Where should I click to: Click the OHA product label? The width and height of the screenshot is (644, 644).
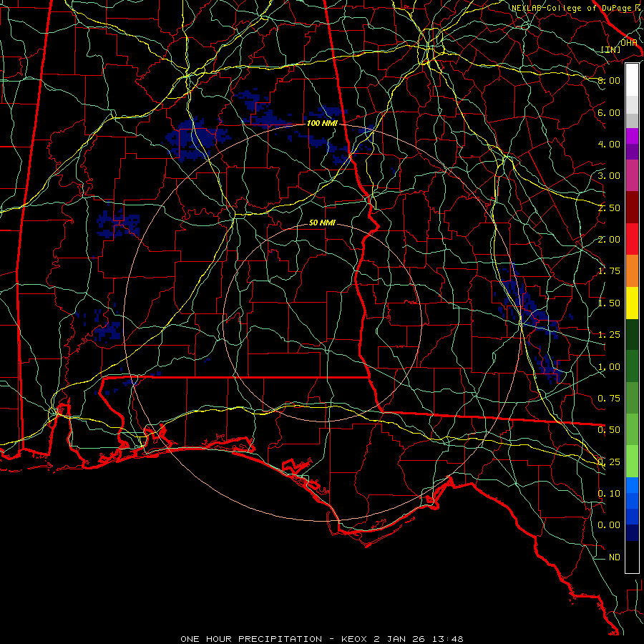click(628, 42)
